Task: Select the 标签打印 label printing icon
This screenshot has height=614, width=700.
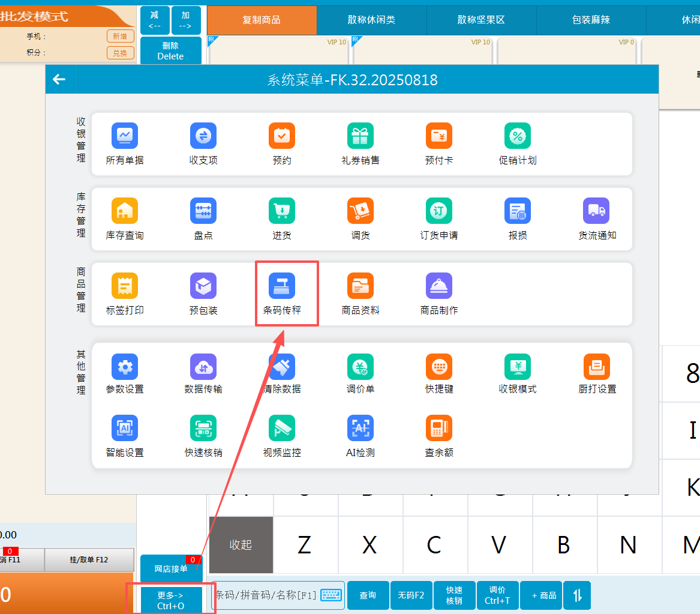Action: click(125, 286)
